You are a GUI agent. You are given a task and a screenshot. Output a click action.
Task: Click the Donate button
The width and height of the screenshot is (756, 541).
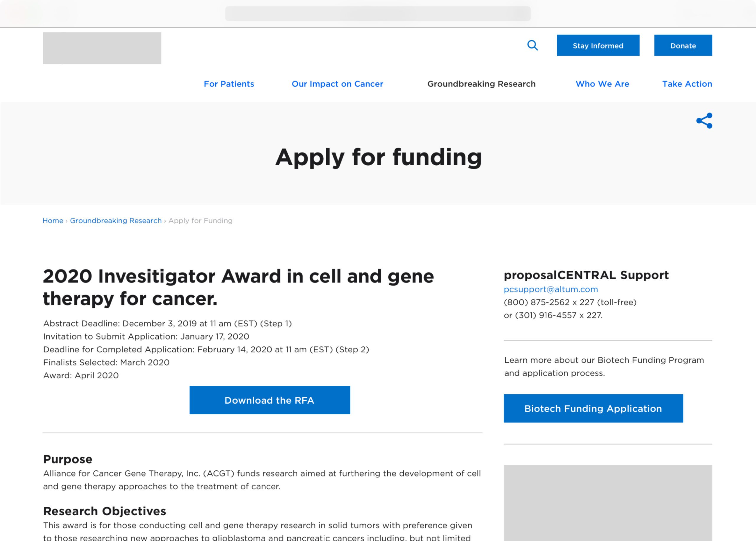click(x=683, y=45)
